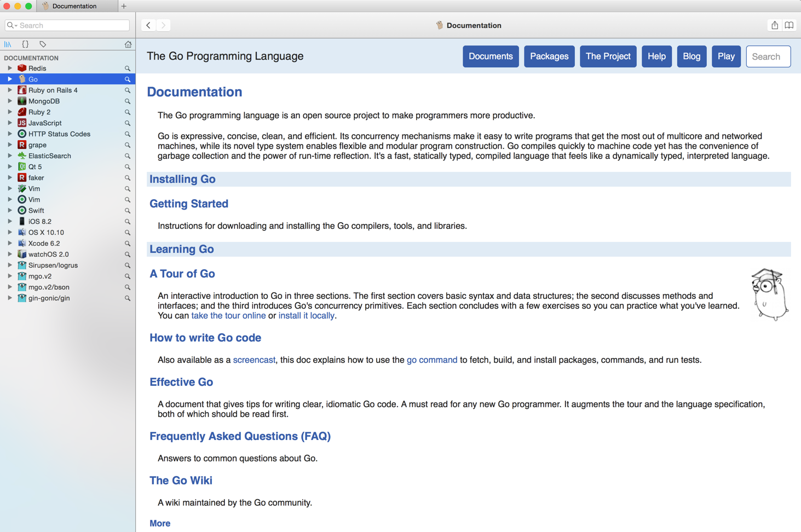The height and width of the screenshot is (532, 801).
Task: Open the Getting Started link
Action: pyautogui.click(x=189, y=204)
